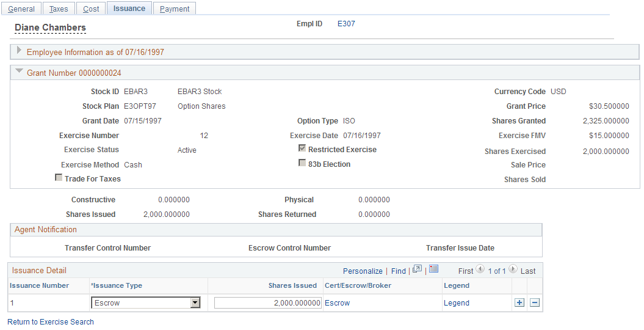The height and width of the screenshot is (330, 644).
Task: Click the Shares Granted value 2,325.000000
Action: pos(606,121)
